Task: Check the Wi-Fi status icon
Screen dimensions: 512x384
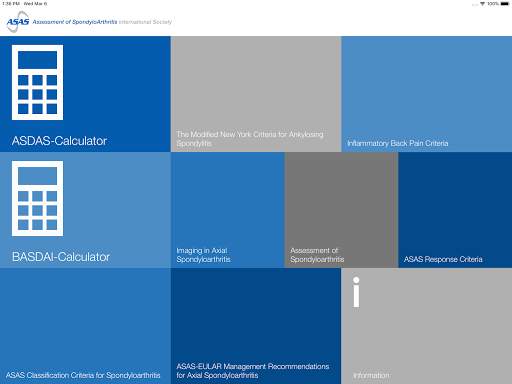Action: pos(482,4)
